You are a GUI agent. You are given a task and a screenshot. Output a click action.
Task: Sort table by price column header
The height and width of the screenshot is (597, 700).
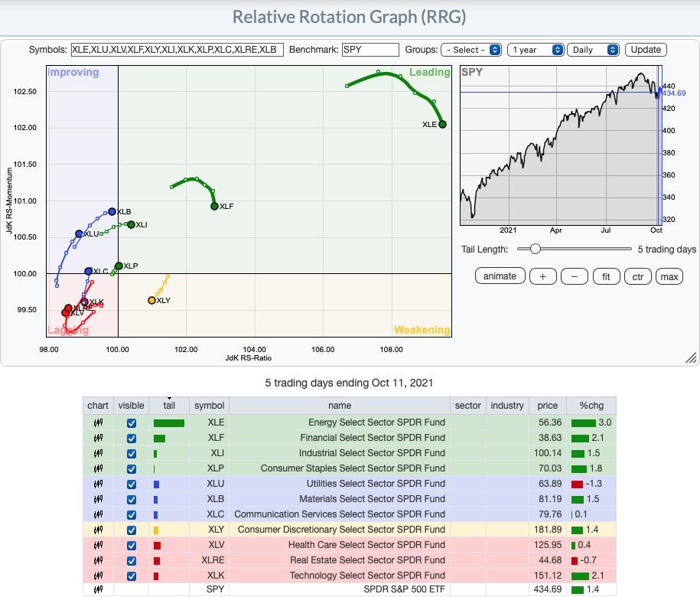(x=547, y=406)
